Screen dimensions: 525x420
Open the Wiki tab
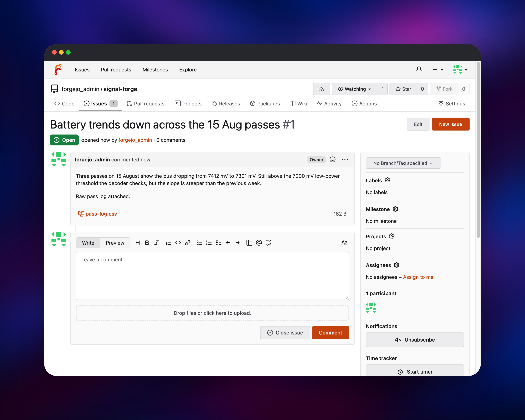tap(298, 104)
